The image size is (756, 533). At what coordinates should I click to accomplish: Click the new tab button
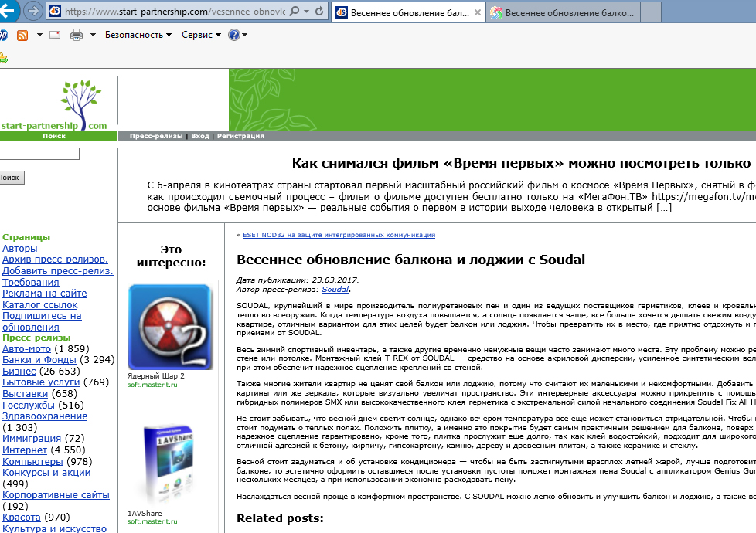point(651,13)
